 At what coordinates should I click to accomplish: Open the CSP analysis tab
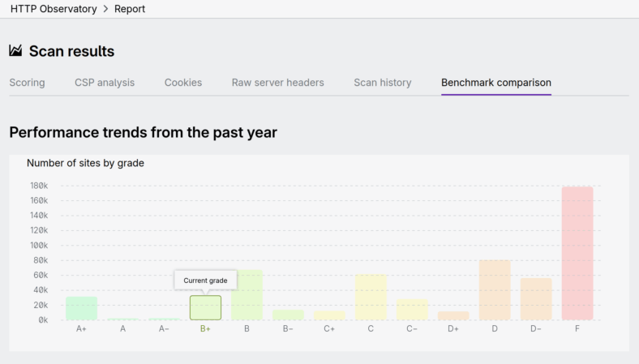coord(105,83)
